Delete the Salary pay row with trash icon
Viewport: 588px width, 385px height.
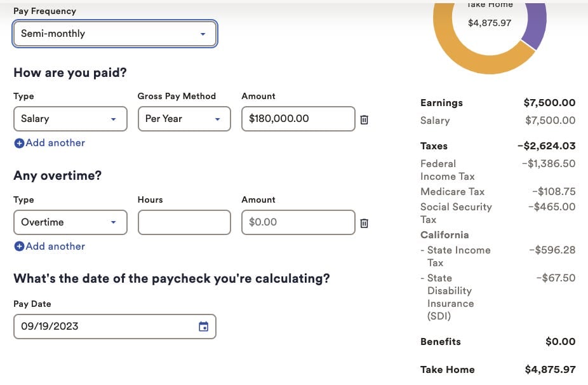click(364, 119)
